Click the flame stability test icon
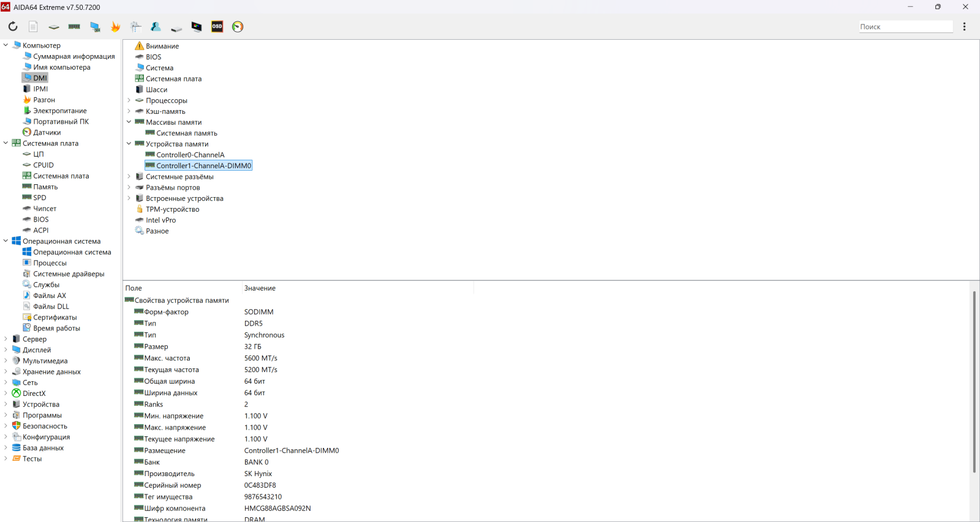Screen dimensions: 980x522 [115, 26]
